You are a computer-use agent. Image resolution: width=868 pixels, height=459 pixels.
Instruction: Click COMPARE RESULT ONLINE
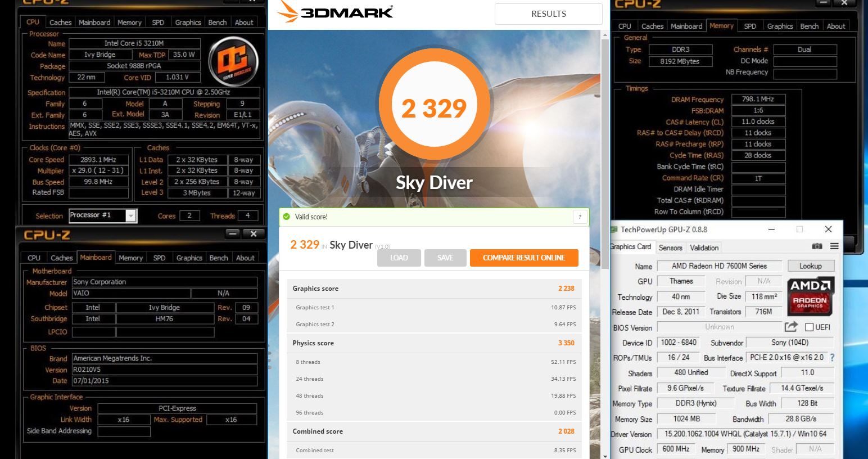[x=524, y=258]
